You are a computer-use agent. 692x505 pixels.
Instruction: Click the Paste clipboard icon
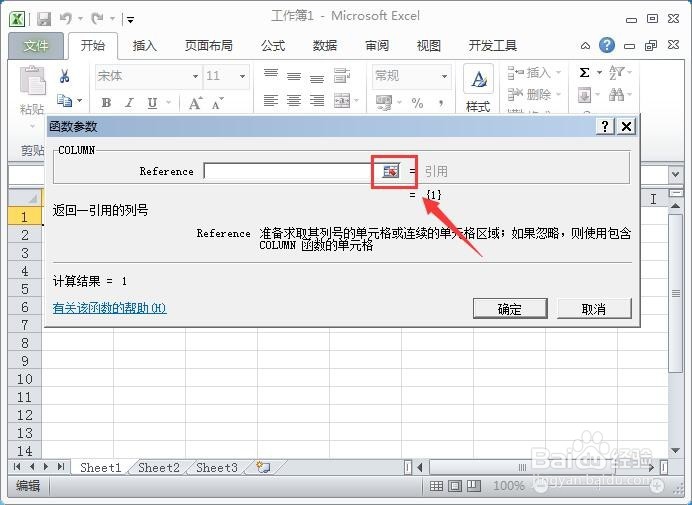(33, 80)
